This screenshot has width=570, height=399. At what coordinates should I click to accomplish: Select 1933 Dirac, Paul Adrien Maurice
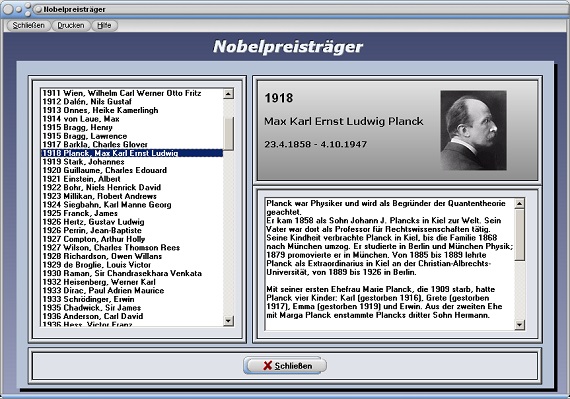[x=132, y=291]
